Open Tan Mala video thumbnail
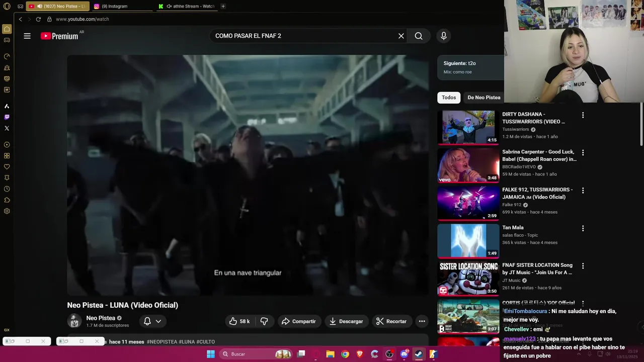This screenshot has width=644, height=362. (468, 241)
